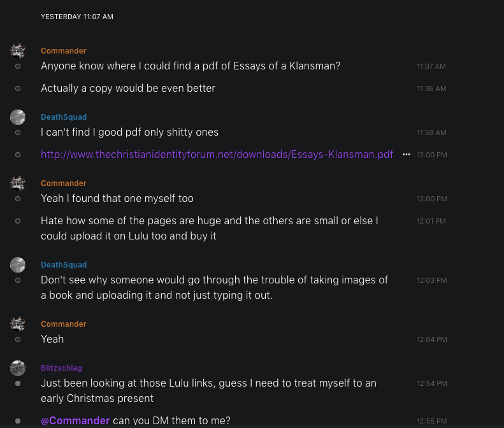This screenshot has width=504, height=428.
Task: Click Blitzschlag's profile avatar
Action: coord(18,368)
